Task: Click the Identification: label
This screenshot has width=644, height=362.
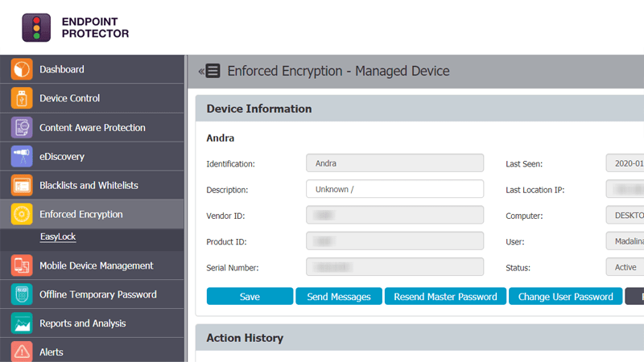Action: point(230,164)
